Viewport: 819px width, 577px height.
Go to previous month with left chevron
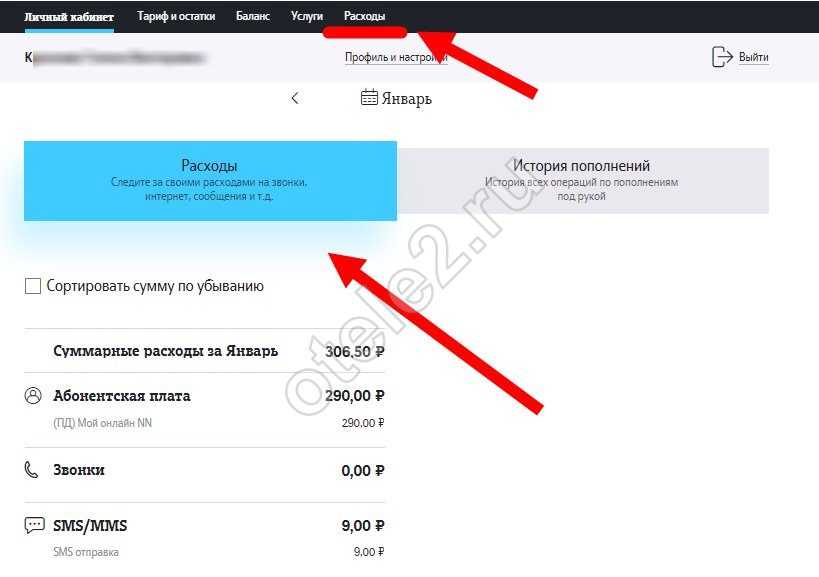295,98
